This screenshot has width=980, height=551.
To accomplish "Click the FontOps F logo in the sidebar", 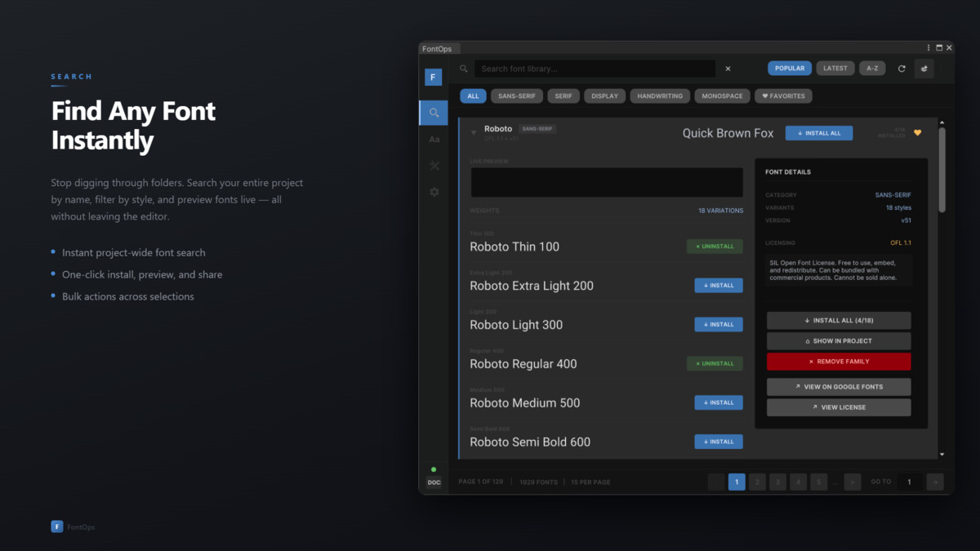I will [434, 77].
